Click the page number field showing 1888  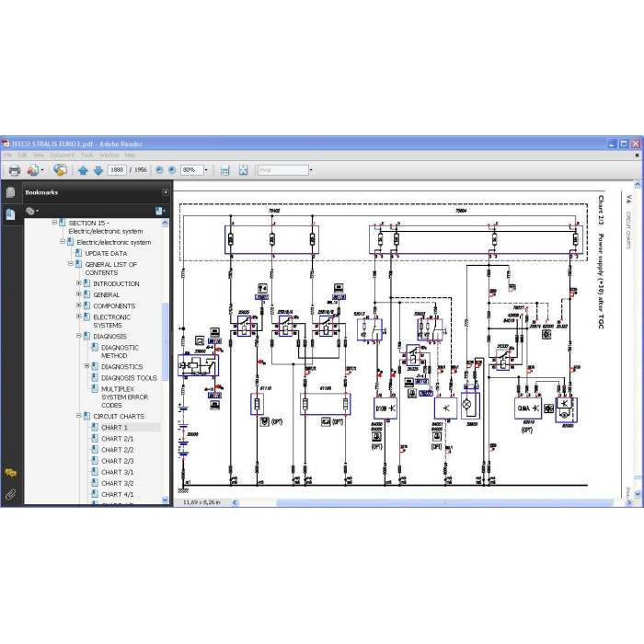tap(117, 170)
